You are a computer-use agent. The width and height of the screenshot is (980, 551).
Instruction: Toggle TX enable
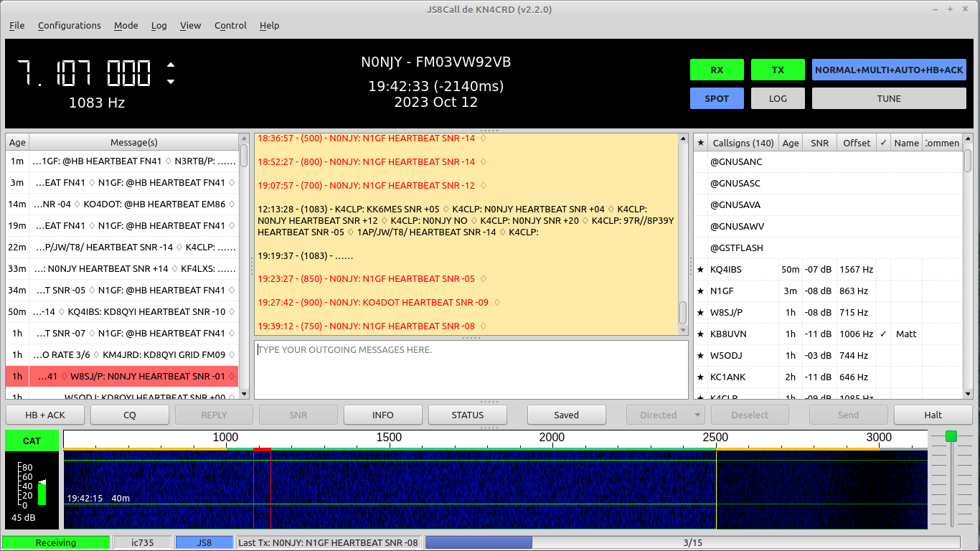[778, 70]
